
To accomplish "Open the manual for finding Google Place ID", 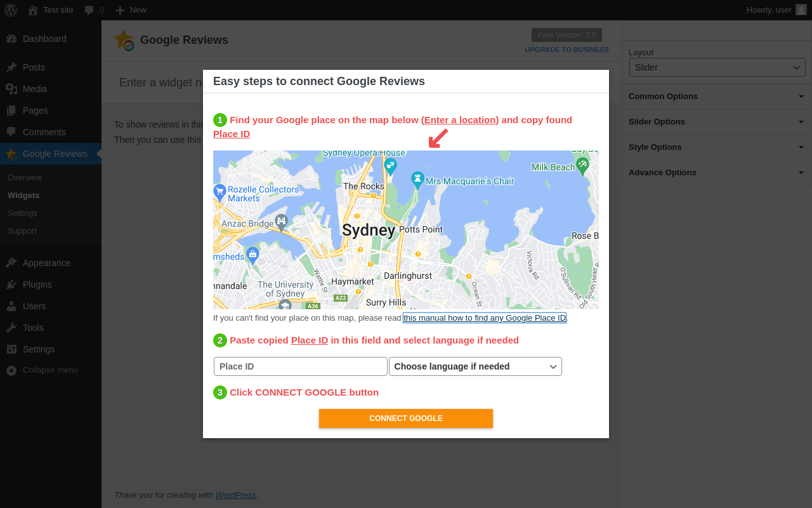I will click(x=485, y=317).
